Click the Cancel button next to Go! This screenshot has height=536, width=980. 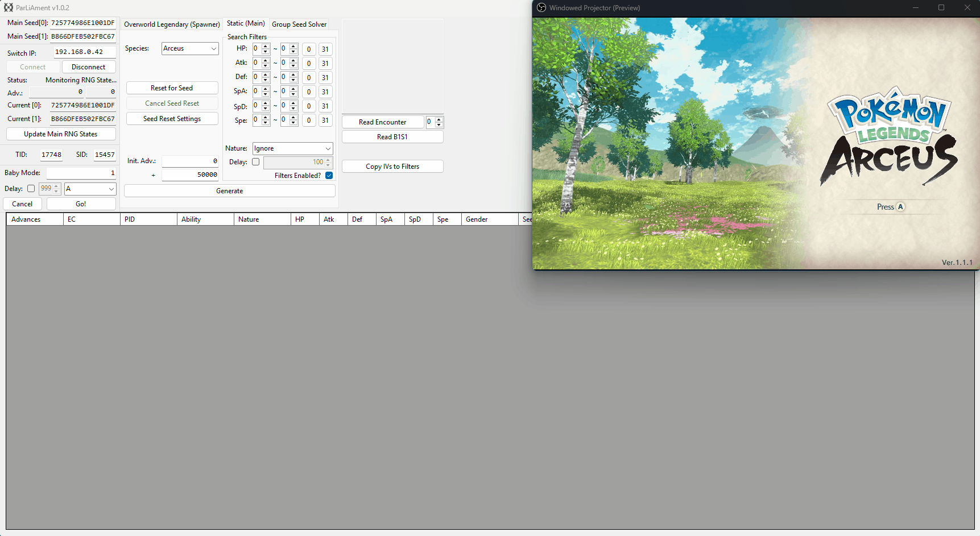coord(22,204)
